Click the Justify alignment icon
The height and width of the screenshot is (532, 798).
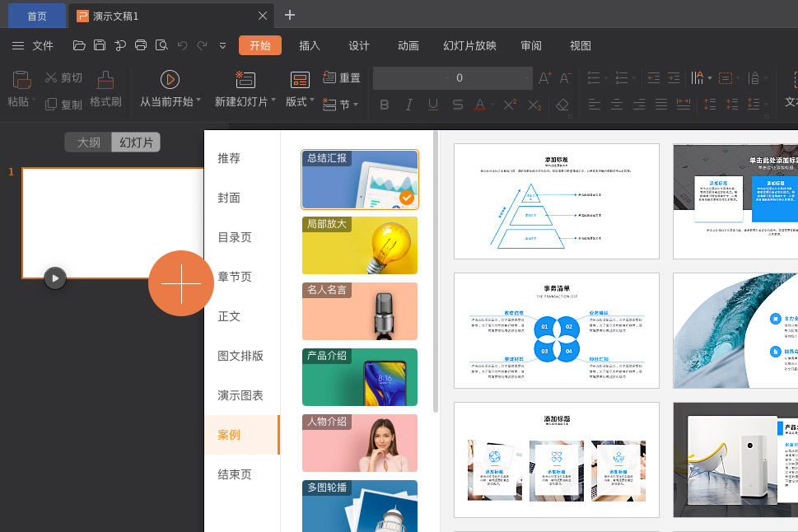[661, 105]
